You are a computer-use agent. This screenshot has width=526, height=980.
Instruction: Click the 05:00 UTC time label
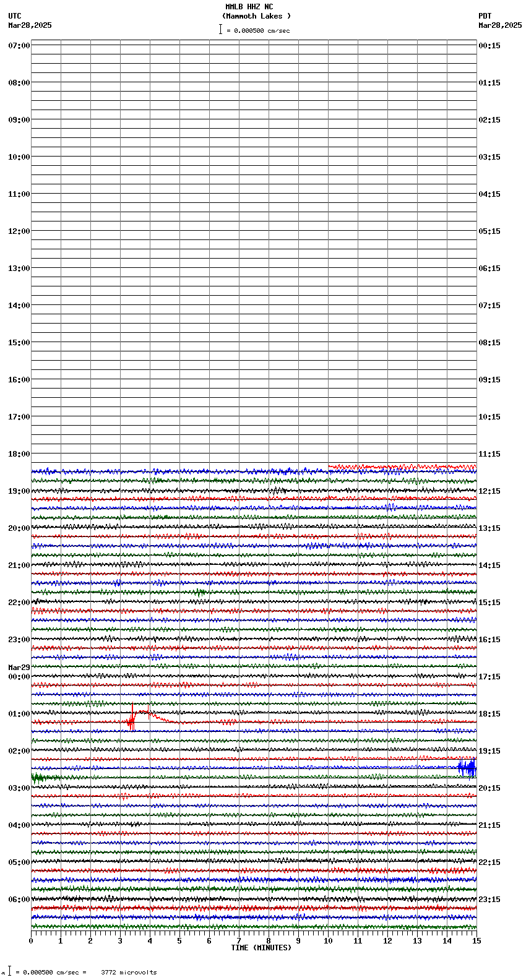coord(19,862)
